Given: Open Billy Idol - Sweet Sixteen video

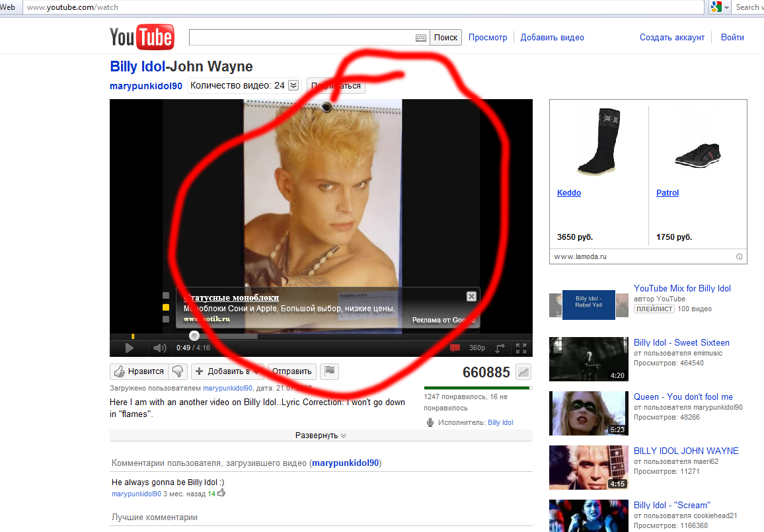Looking at the screenshot, I should click(x=681, y=342).
